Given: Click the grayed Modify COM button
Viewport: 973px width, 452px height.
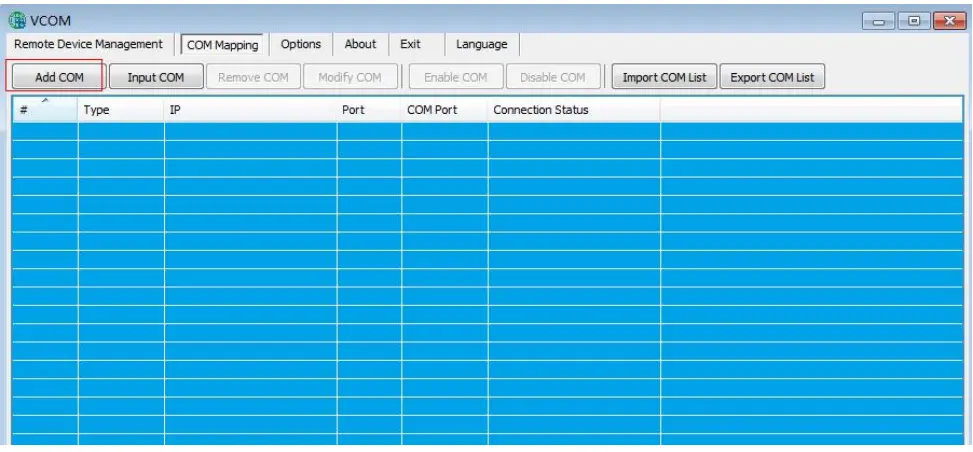Looking at the screenshot, I should (x=350, y=77).
